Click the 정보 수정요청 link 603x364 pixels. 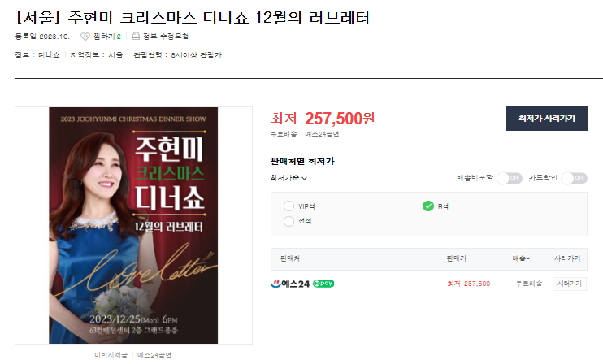[x=165, y=36]
